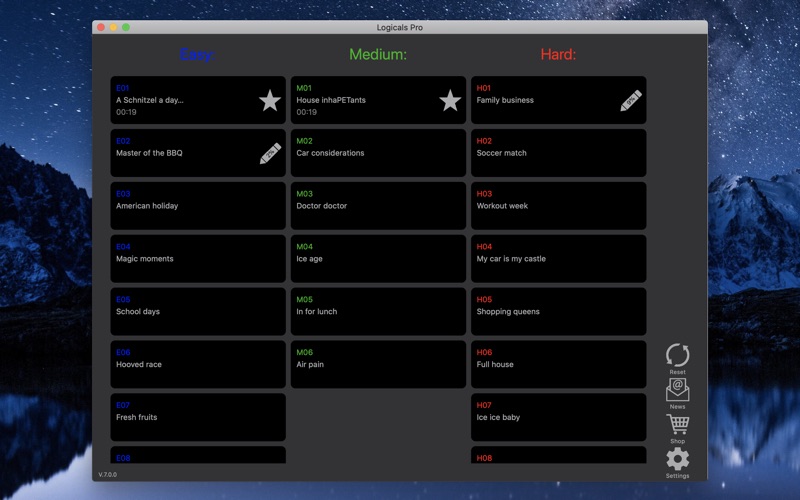Launch puzzle E07 Fresh fruits
Image resolution: width=800 pixels, height=500 pixels.
point(198,417)
